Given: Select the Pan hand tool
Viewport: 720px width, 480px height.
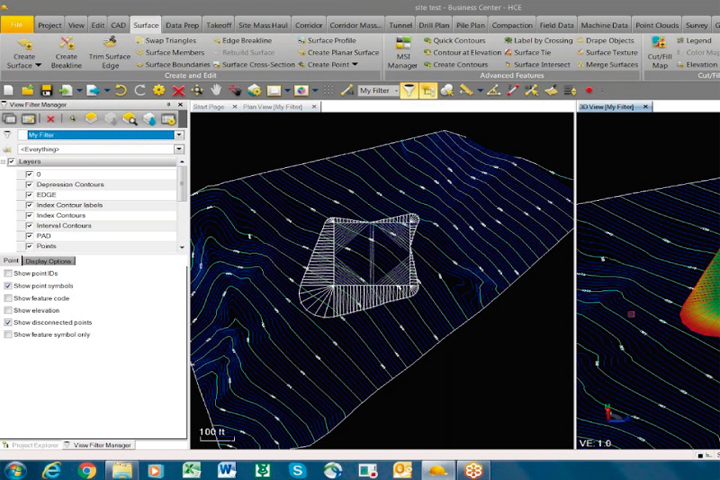Looking at the screenshot, I should pyautogui.click(x=216, y=90).
